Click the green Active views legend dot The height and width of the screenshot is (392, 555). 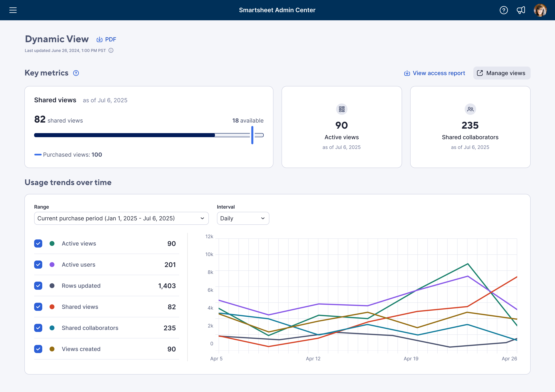pyautogui.click(x=52, y=244)
